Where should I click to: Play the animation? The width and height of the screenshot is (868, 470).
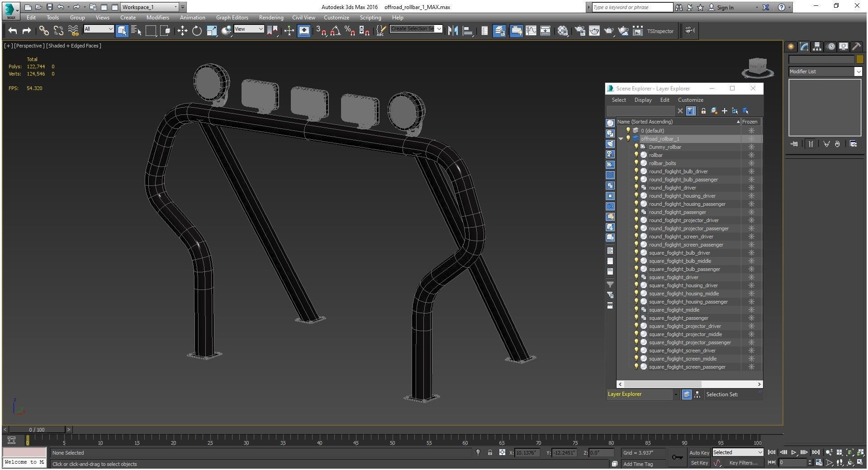tap(794, 452)
